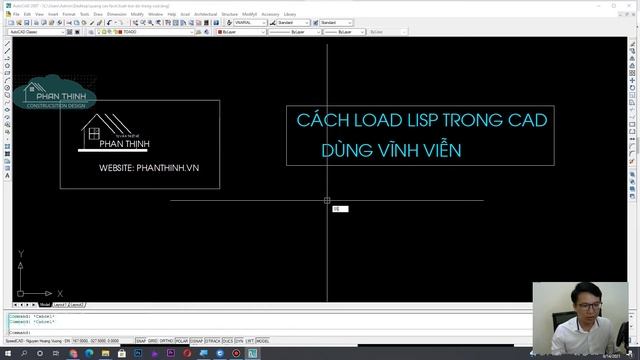Viewport: 640px width, 360px height.
Task: Open File Explorer from the taskbar
Action: click(105, 353)
